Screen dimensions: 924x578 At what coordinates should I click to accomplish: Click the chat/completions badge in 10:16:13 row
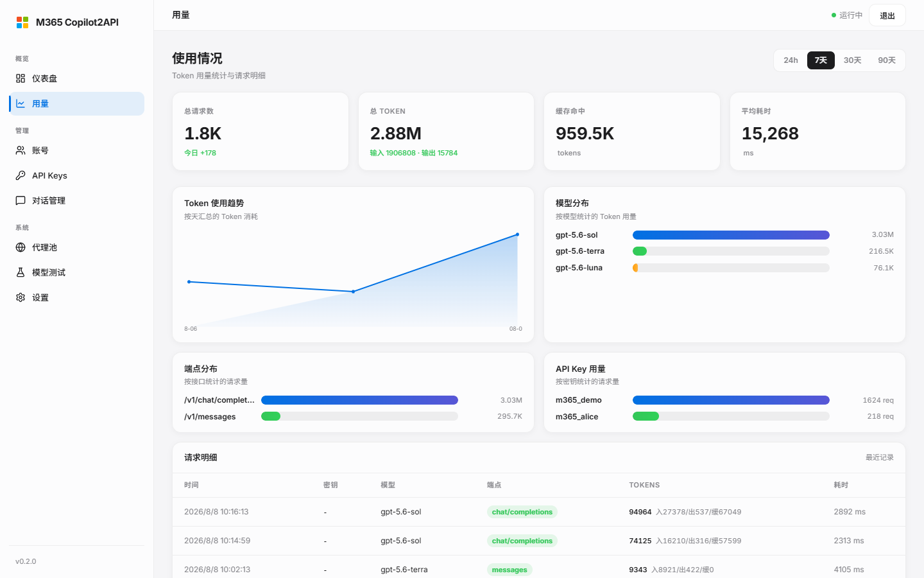click(522, 512)
